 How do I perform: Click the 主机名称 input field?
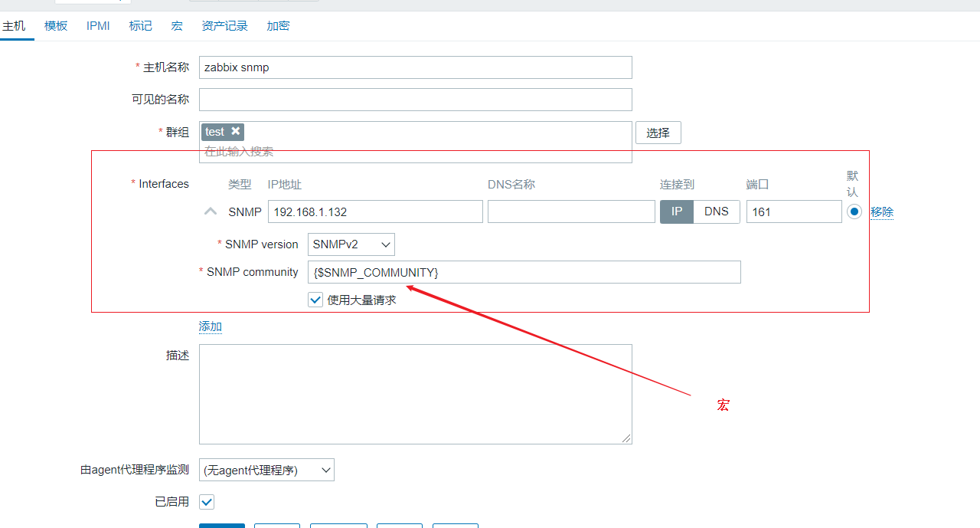pos(416,67)
